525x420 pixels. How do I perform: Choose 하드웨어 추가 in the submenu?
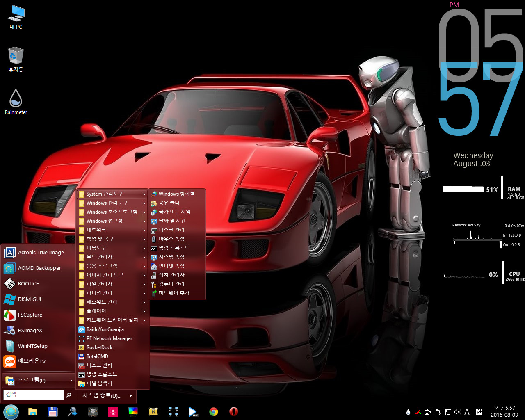click(x=177, y=293)
